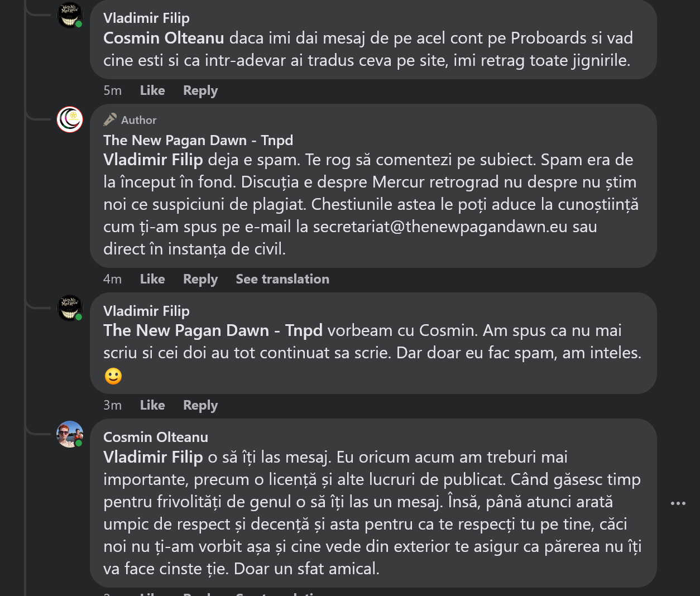Viewport: 700px width, 596px height.
Task: Open Cosmin Olteanu mention in first comment
Action: click(x=164, y=38)
